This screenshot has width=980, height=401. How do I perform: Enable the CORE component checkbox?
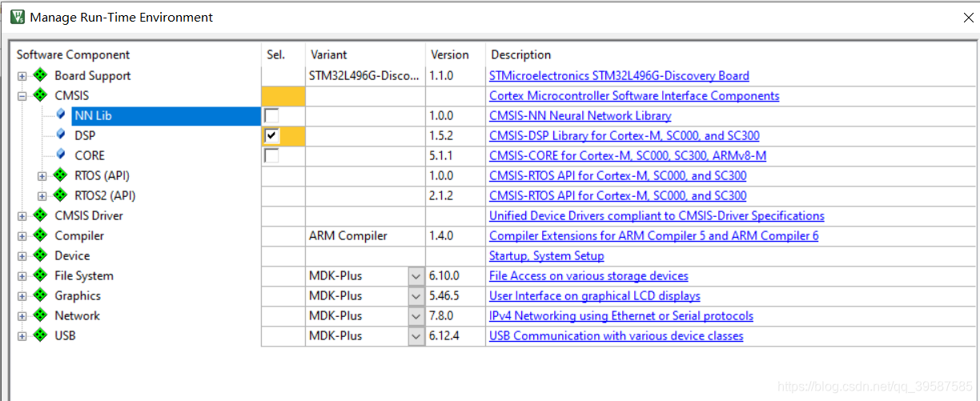click(x=272, y=155)
